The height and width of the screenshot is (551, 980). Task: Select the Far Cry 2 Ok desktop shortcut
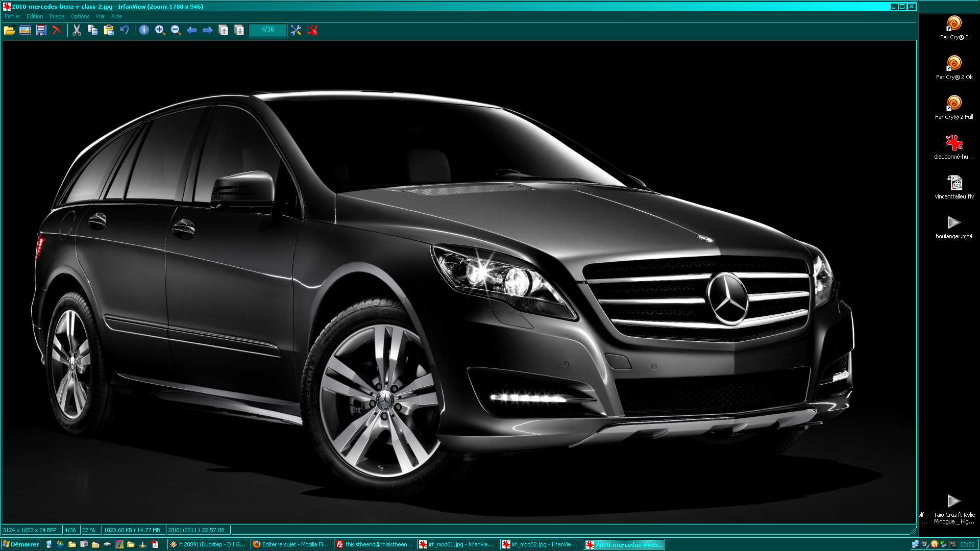point(954,68)
